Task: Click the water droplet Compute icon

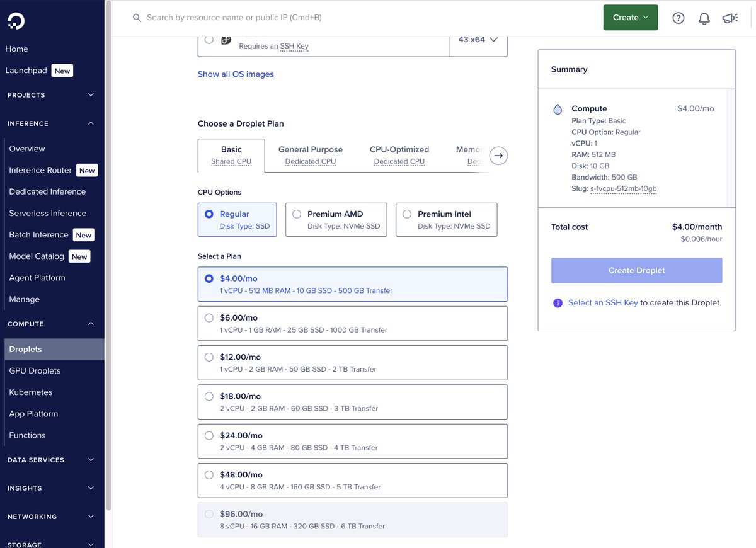Action: 558,110
